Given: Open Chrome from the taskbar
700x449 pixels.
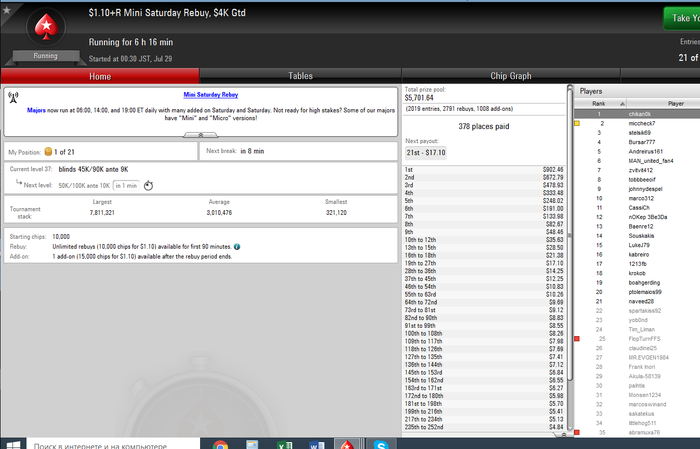Looking at the screenshot, I should click(220, 445).
